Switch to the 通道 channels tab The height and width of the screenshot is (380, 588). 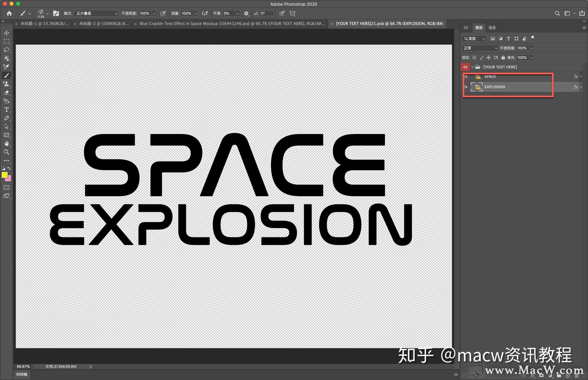pyautogui.click(x=492, y=28)
